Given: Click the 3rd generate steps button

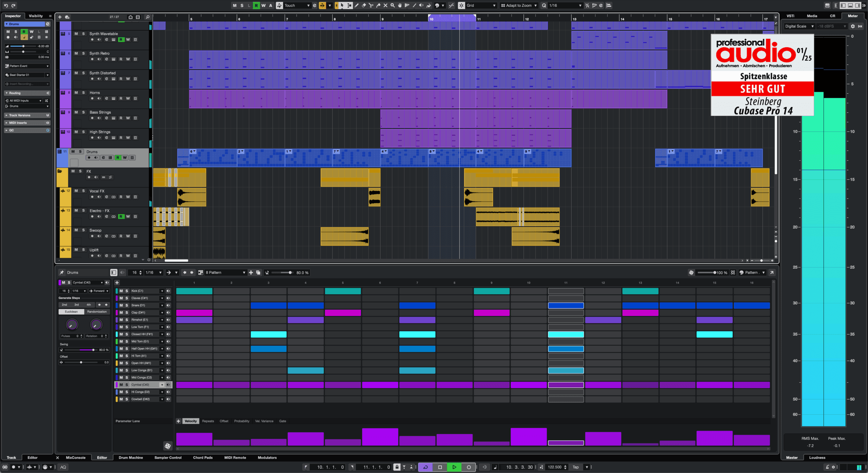Looking at the screenshot, I should coord(77,305).
